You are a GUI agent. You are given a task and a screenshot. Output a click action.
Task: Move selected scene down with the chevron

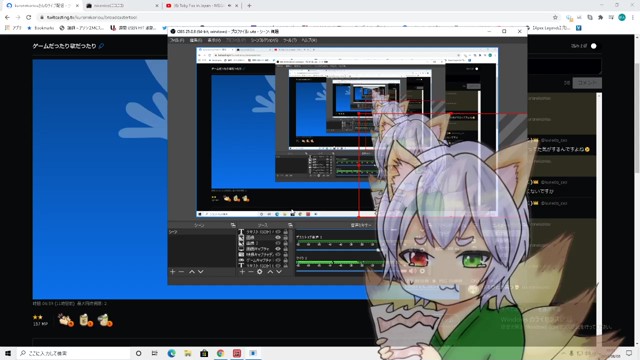tap(200, 272)
